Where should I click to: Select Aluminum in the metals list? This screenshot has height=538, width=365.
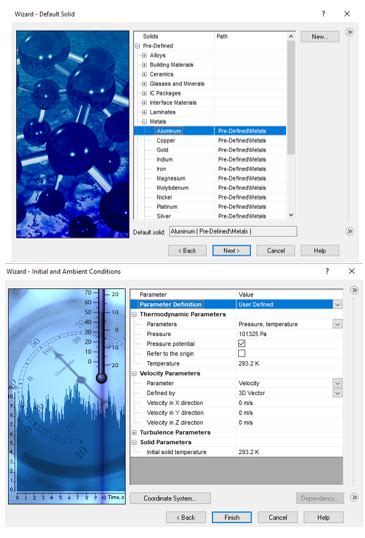(168, 131)
